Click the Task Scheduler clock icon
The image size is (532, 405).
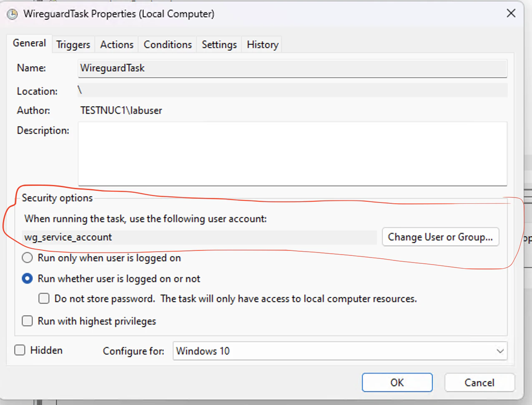(x=12, y=14)
